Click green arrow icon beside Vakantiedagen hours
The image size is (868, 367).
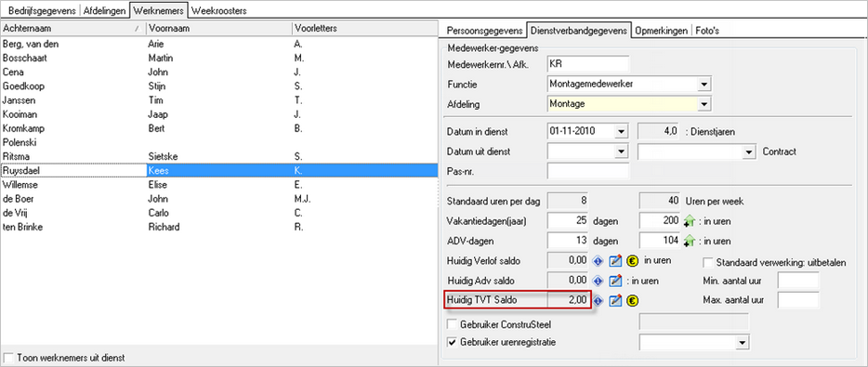point(689,221)
